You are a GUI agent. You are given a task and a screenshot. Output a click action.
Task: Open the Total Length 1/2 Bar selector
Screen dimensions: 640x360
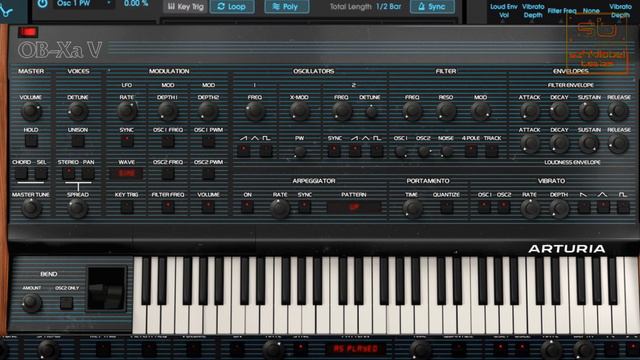(x=388, y=7)
